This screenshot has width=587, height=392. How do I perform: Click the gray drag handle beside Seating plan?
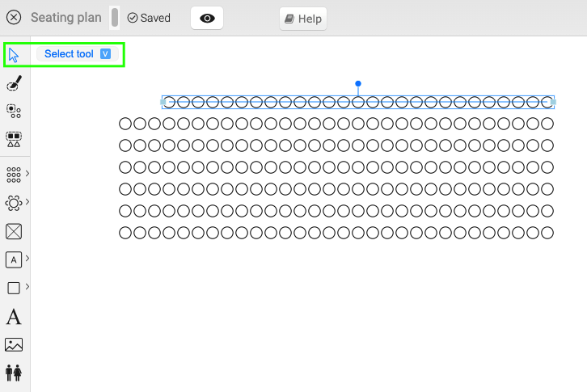[115, 17]
